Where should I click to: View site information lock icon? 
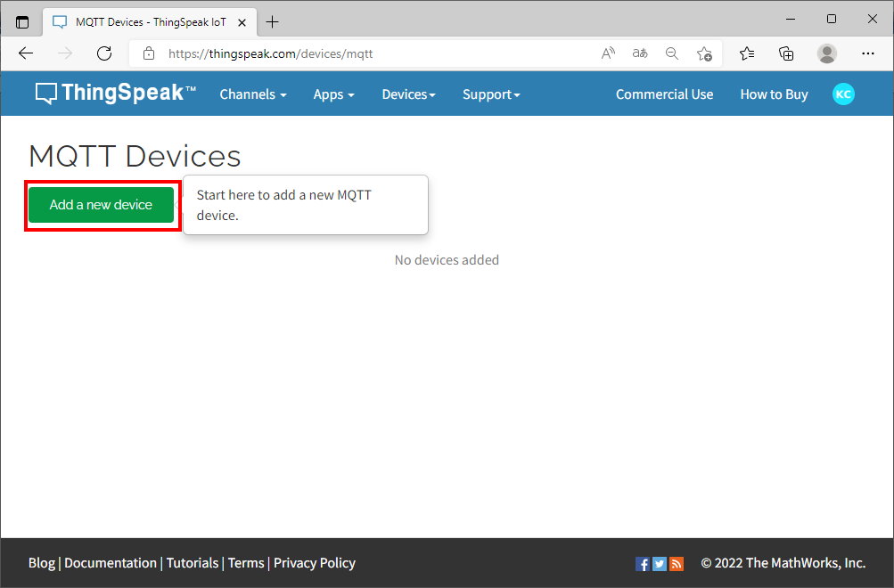(149, 53)
